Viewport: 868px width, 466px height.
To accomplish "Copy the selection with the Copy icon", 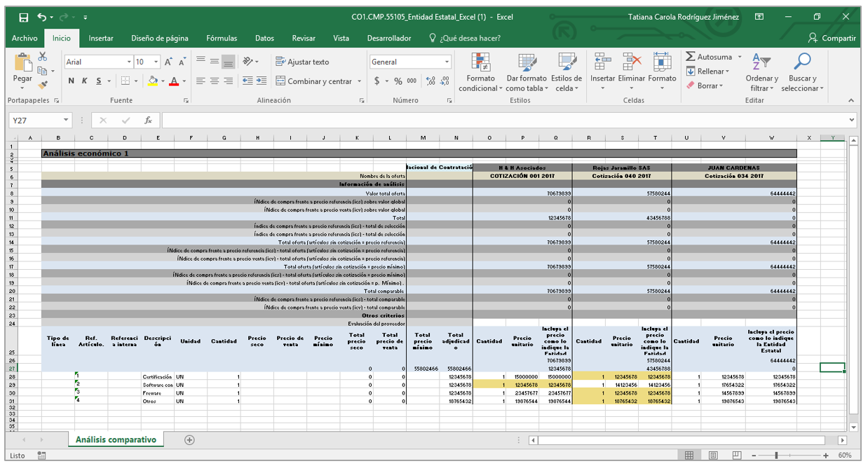I will point(43,71).
